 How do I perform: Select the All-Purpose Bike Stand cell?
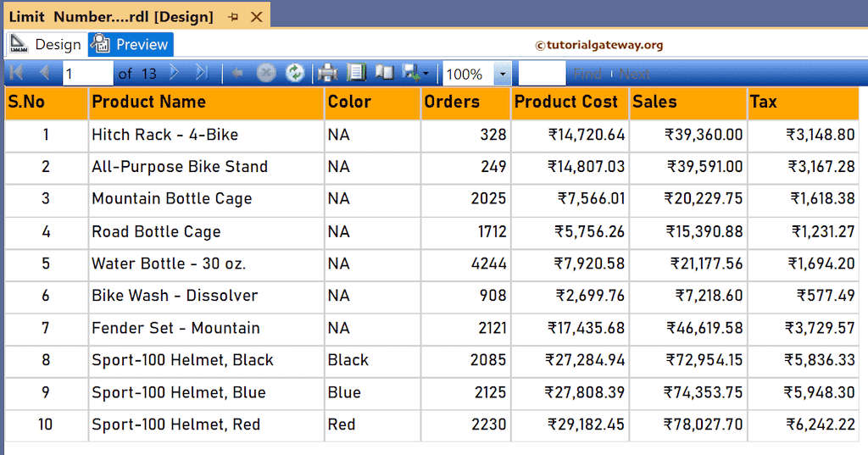coord(206,167)
